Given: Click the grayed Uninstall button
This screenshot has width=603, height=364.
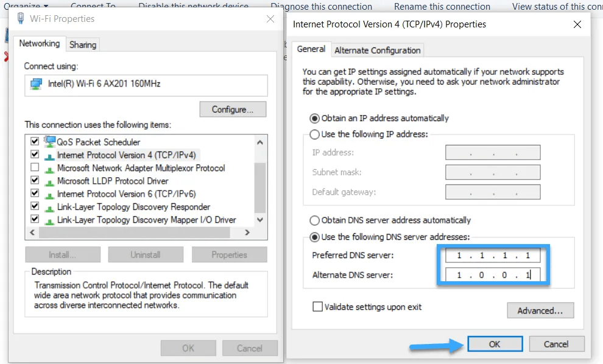Looking at the screenshot, I should click(x=146, y=255).
